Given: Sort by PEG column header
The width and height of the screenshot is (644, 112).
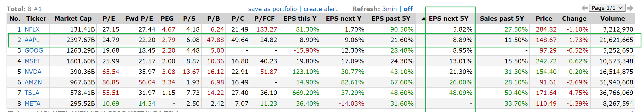Looking at the screenshot, I should pos(167,19).
